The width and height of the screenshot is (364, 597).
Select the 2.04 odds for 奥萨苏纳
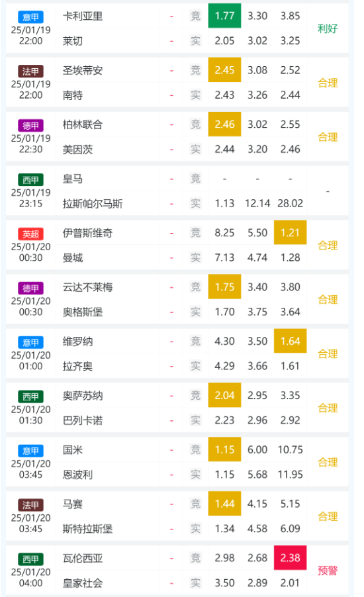[x=224, y=395]
